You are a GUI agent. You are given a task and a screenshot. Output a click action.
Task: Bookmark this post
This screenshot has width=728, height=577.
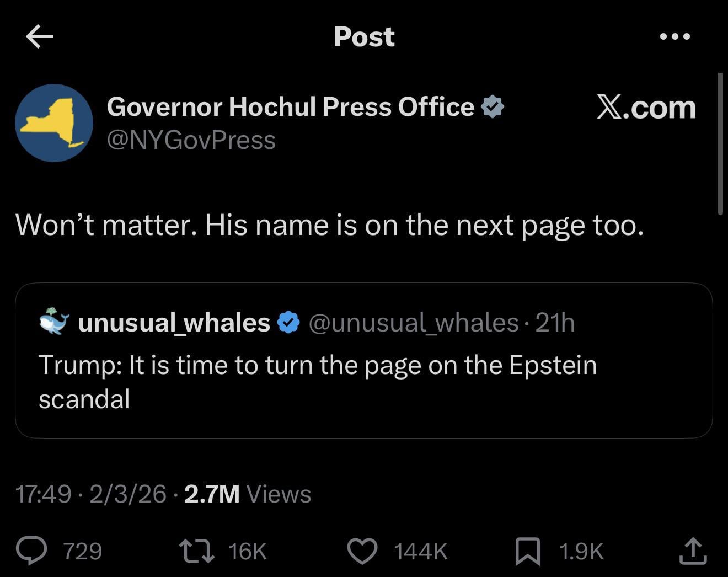(527, 551)
